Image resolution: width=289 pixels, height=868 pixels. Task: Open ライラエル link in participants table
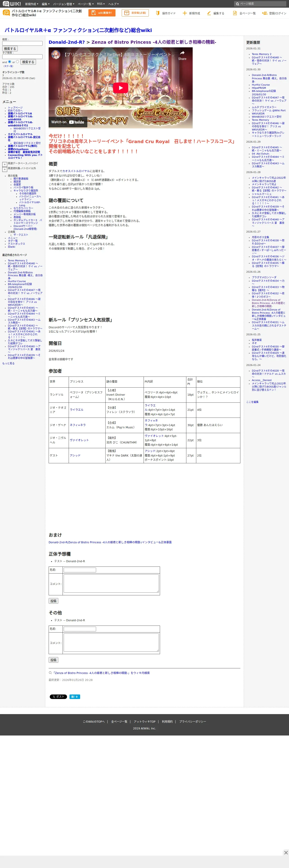(77, 410)
